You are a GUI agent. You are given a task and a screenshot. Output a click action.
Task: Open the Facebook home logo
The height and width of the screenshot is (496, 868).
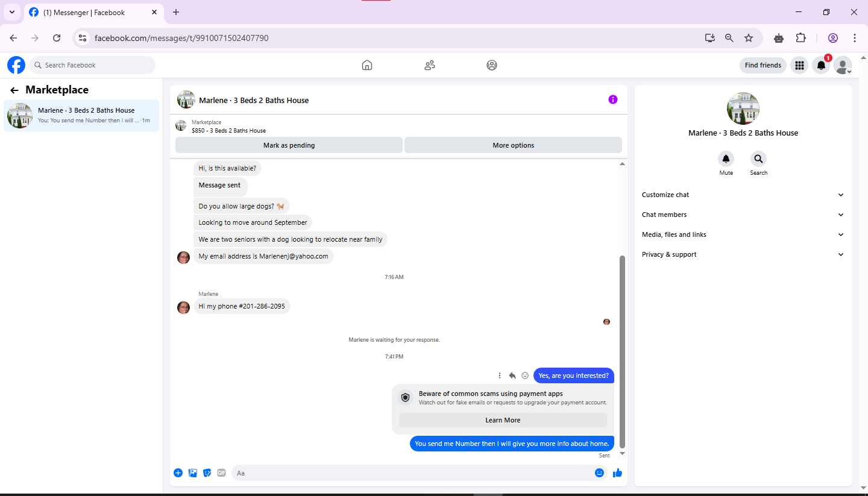(x=16, y=65)
